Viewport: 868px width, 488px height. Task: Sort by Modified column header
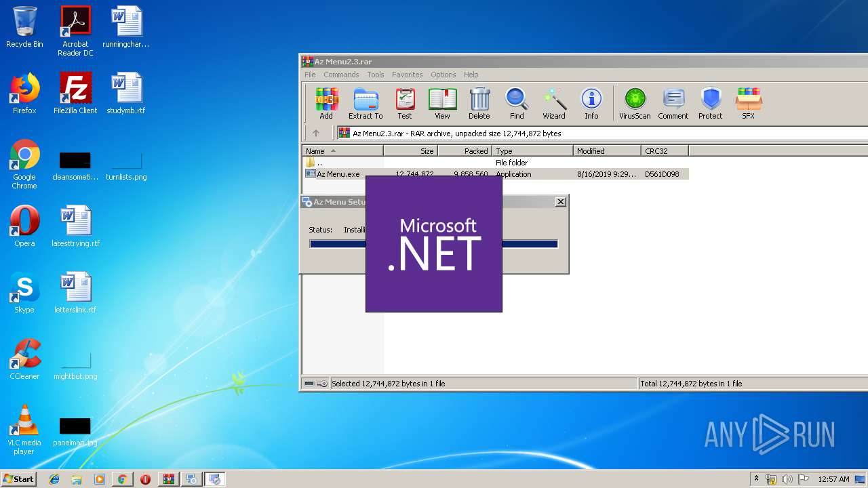[x=608, y=151]
